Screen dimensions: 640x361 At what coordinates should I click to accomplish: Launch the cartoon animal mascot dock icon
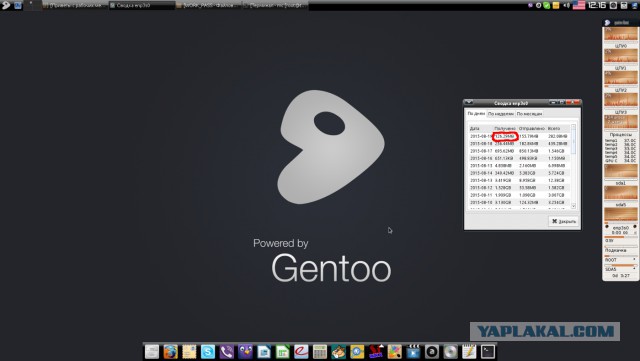(338, 352)
